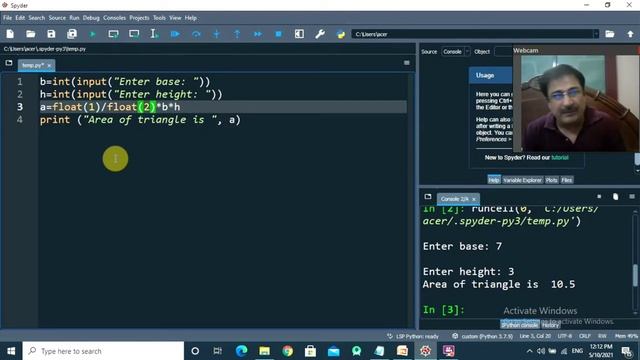The width and height of the screenshot is (640, 360).
Task: Open the Tools menu
Action: [159, 18]
